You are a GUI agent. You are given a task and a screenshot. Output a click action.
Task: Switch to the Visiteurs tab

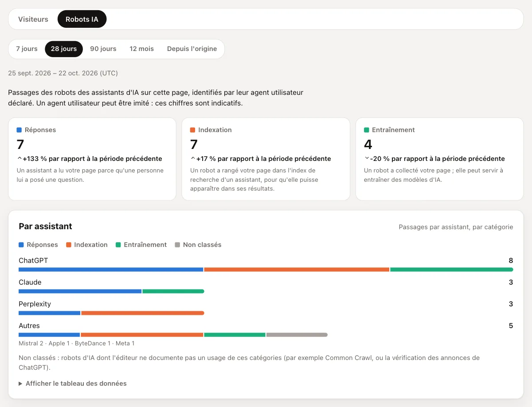pyautogui.click(x=33, y=19)
